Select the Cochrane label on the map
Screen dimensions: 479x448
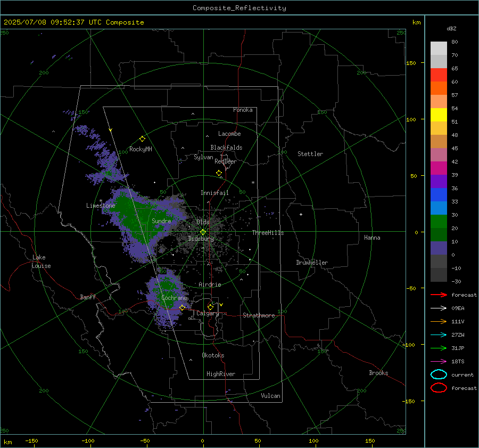[174, 298]
